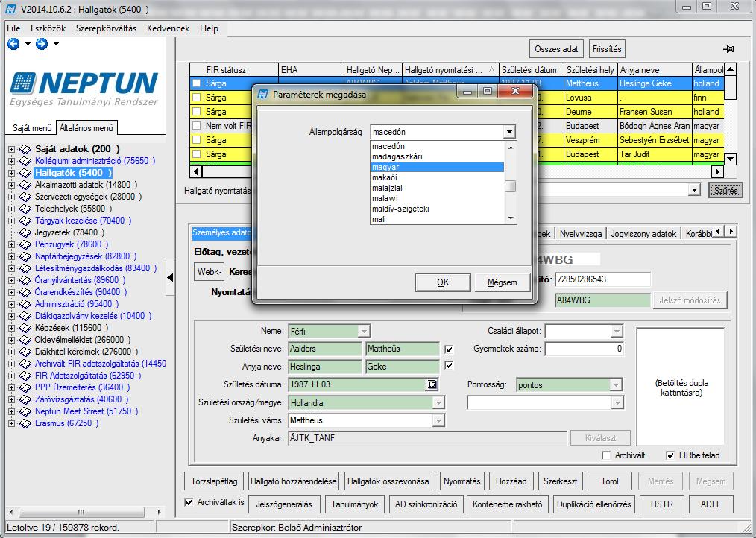Open the Eszközök menu

[48, 28]
